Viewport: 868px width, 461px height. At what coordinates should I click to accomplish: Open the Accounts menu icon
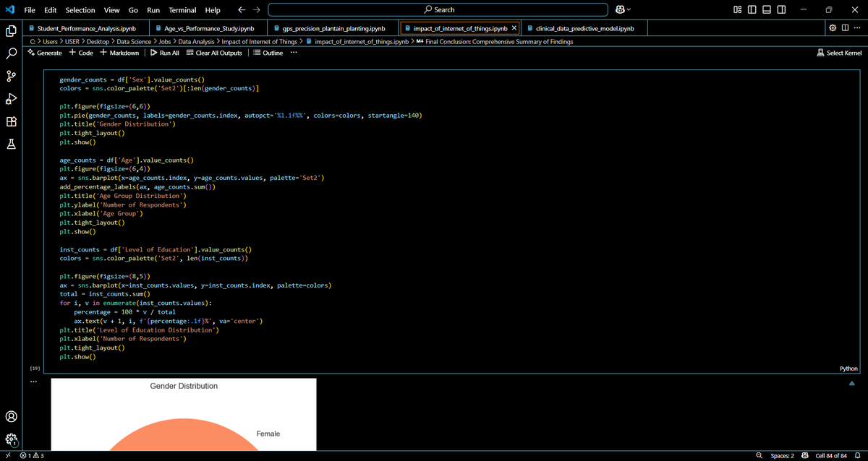pos(11,416)
